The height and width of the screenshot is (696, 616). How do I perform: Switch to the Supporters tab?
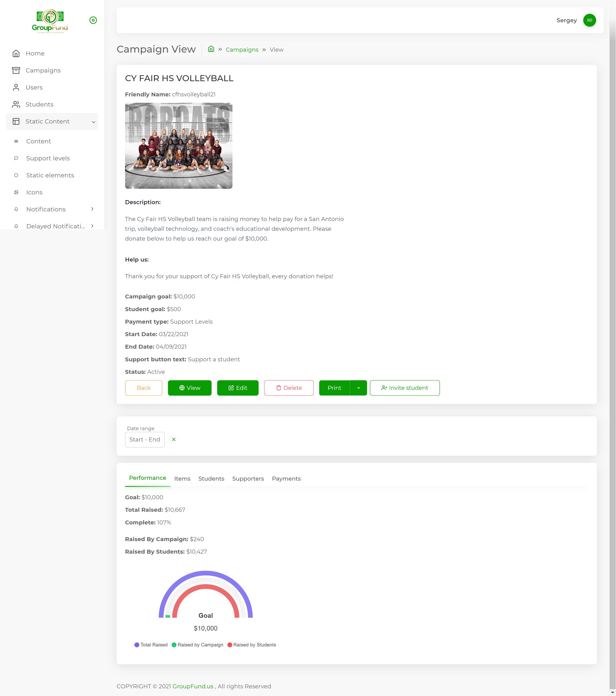pos(248,479)
